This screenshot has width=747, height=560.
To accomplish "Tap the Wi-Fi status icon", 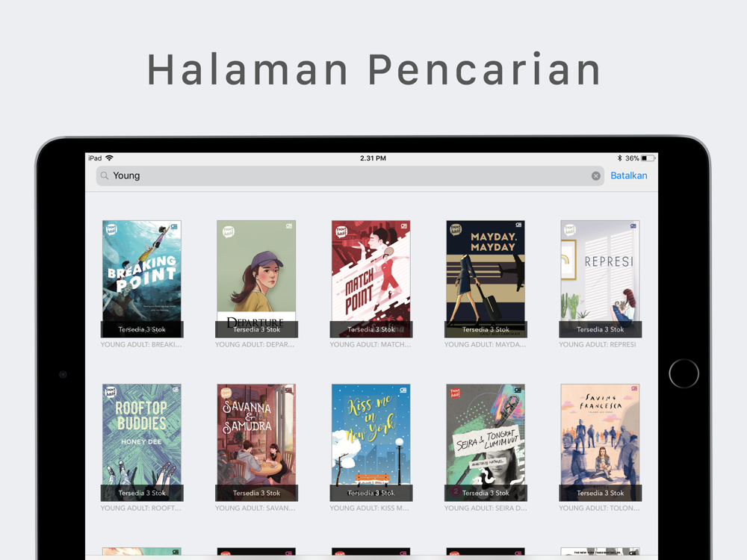I will click(x=110, y=158).
